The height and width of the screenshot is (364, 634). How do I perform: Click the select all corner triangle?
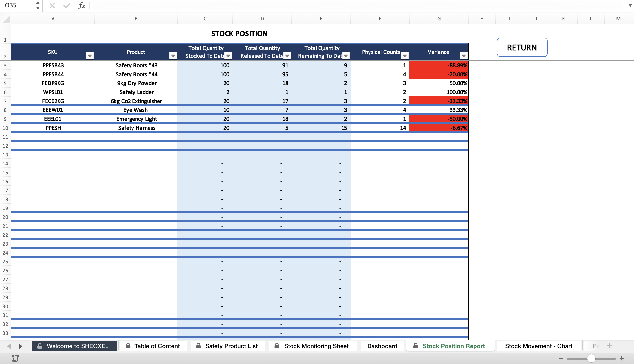pos(6,19)
